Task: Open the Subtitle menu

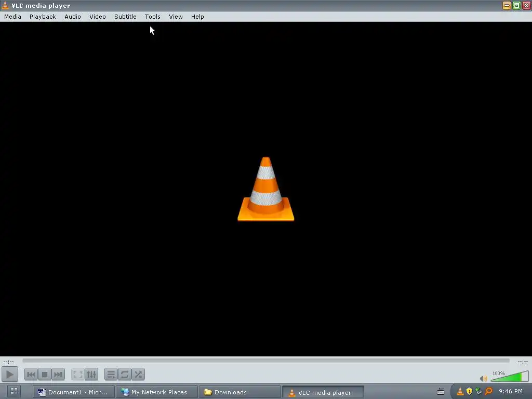Action: 125,17
